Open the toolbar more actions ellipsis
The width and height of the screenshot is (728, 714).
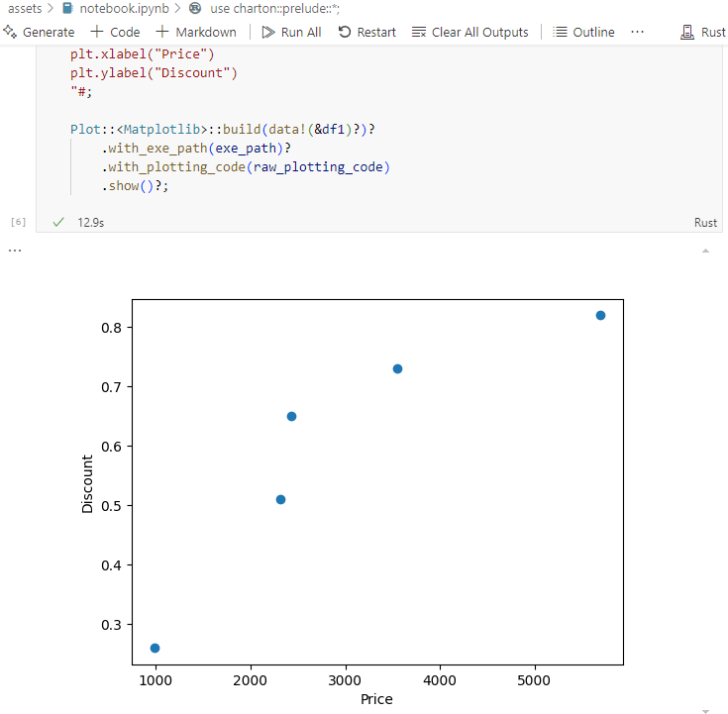(637, 32)
